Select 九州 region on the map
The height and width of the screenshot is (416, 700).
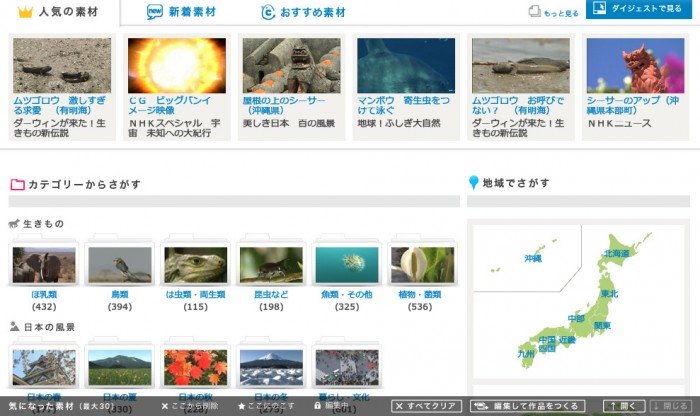click(x=525, y=353)
